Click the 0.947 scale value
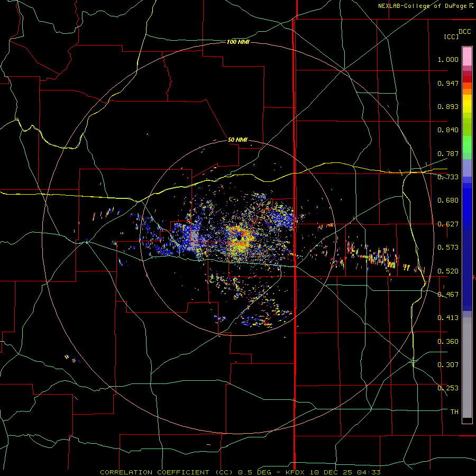The image size is (476, 476). [x=448, y=83]
